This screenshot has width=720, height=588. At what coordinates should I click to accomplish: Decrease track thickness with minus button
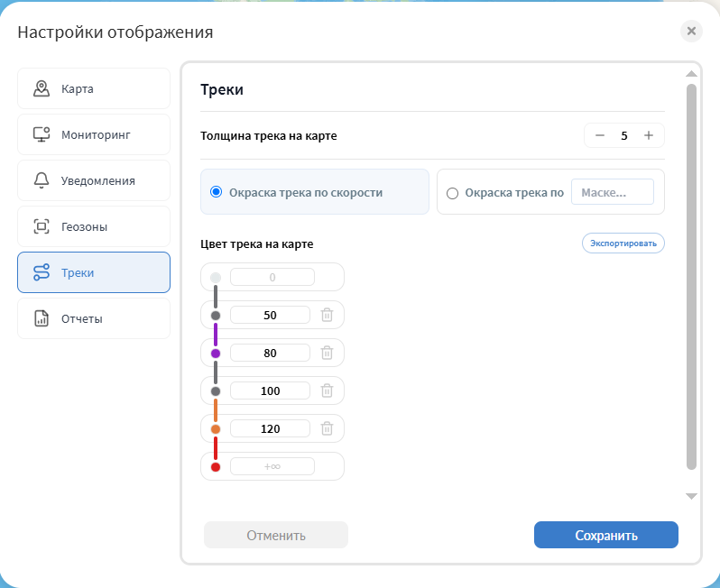[600, 135]
